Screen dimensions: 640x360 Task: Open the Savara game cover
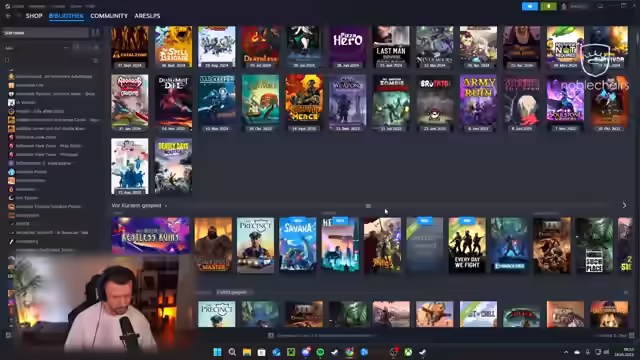[298, 245]
